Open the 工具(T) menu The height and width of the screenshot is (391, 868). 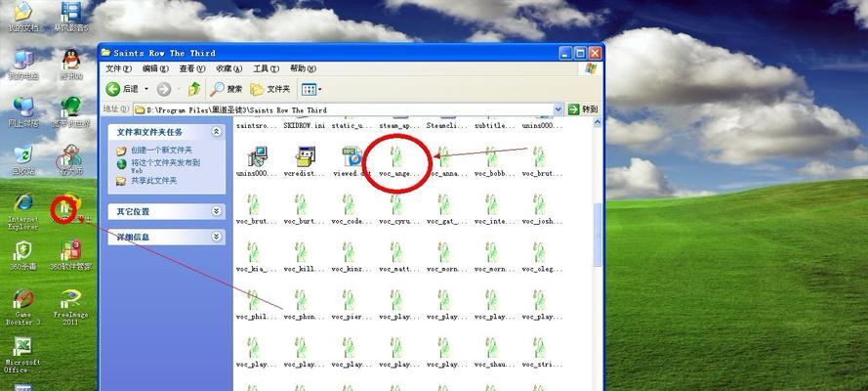[266, 68]
